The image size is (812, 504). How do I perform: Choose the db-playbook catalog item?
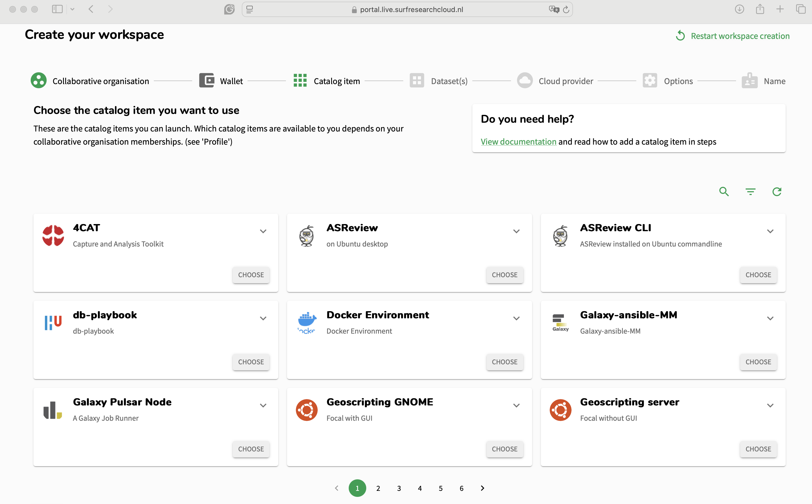point(251,362)
